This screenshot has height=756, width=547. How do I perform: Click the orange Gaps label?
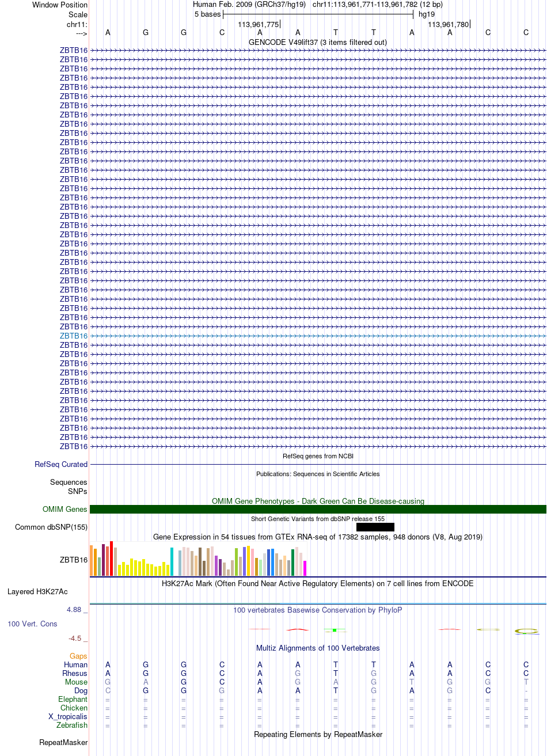(78, 656)
